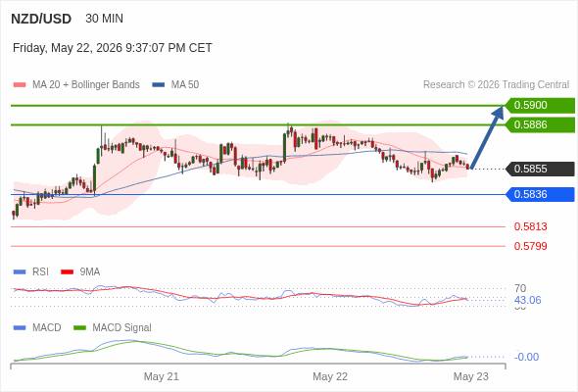The width and height of the screenshot is (578, 392).
Task: Click the Research © 2026 Trading Central credit
Action: 496,85
